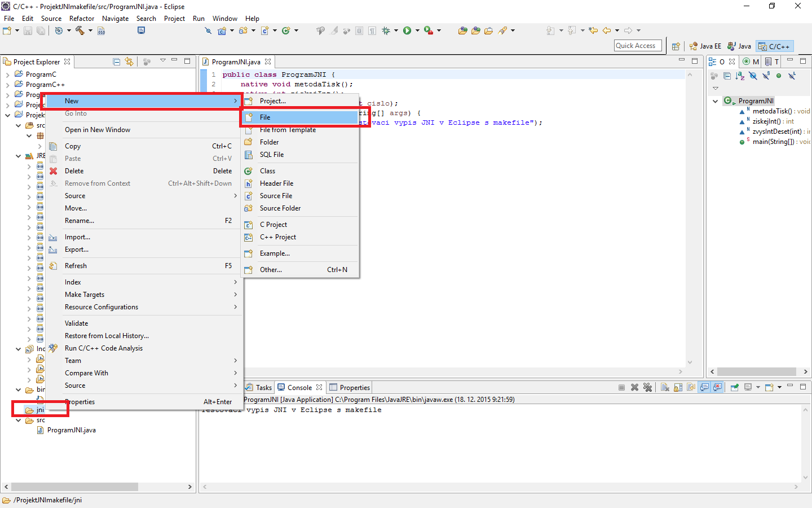
Task: Collapse the ProgramJNI outline node
Action: [x=715, y=100]
